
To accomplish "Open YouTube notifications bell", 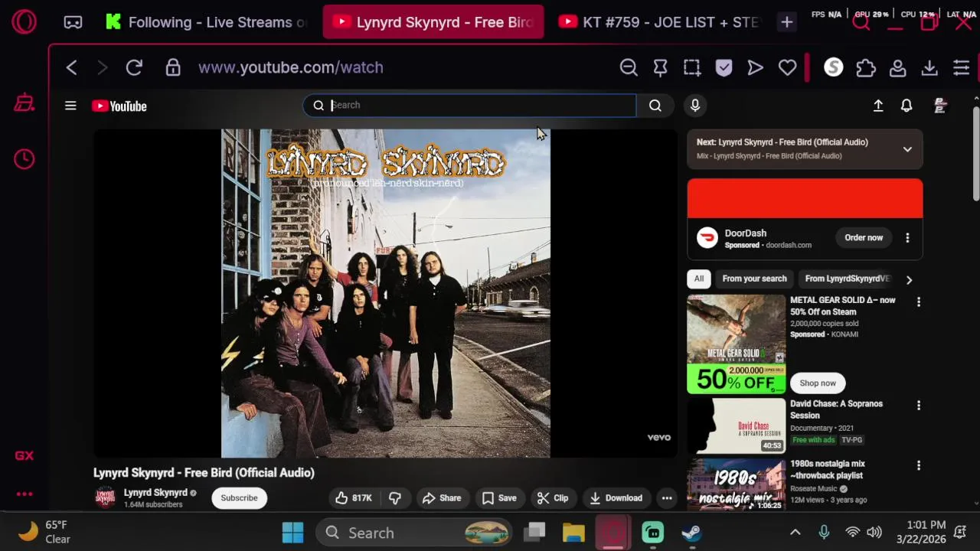I will pyautogui.click(x=906, y=106).
